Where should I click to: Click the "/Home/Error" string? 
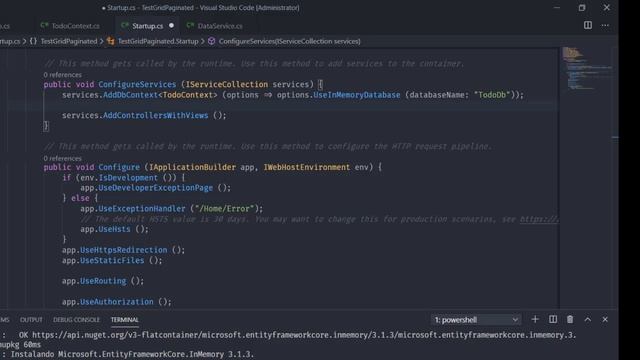coord(224,209)
